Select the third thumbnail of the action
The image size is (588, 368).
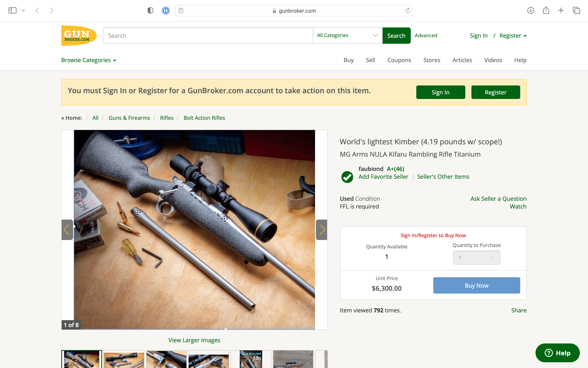[166, 359]
